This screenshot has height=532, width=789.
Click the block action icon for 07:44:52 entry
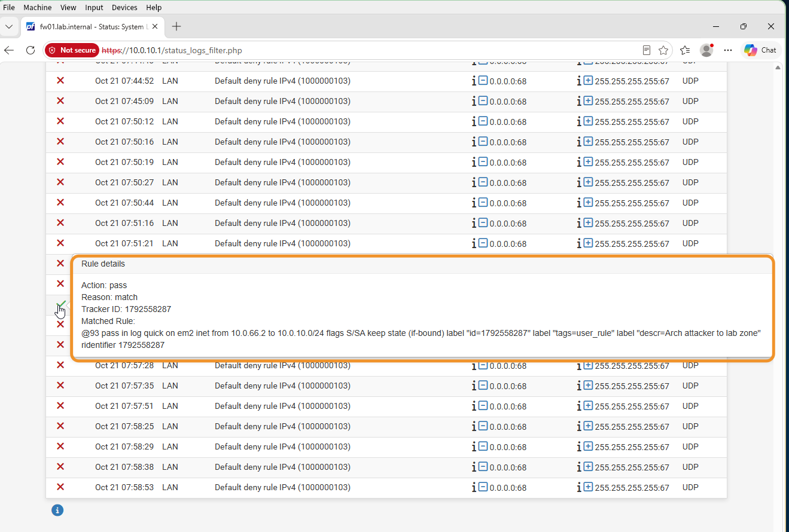(x=60, y=81)
